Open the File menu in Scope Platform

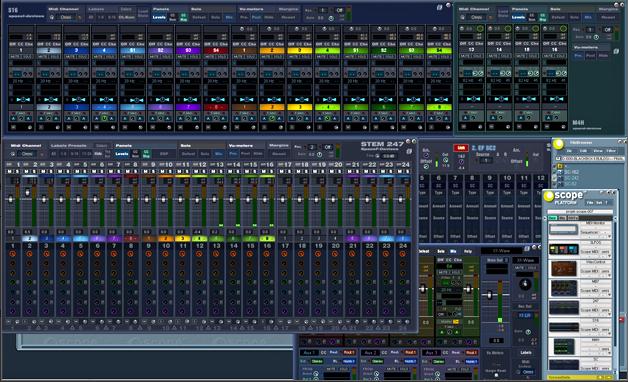pyautogui.click(x=590, y=203)
